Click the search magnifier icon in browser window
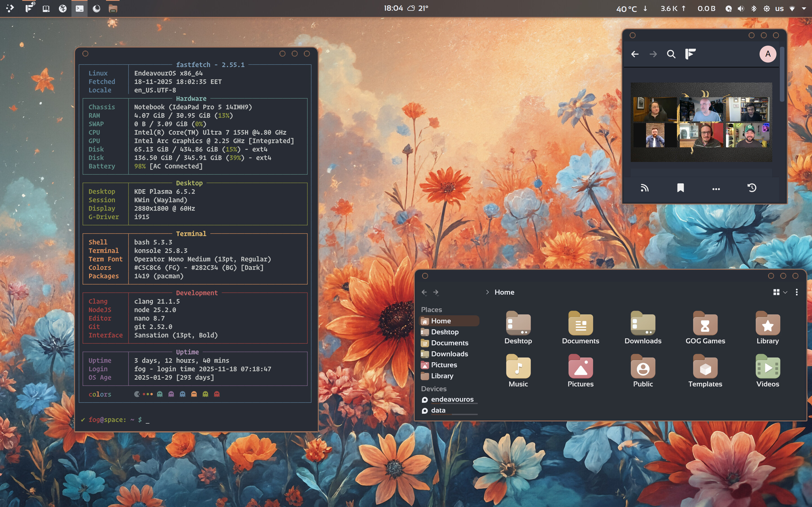This screenshot has height=507, width=812. (x=671, y=54)
